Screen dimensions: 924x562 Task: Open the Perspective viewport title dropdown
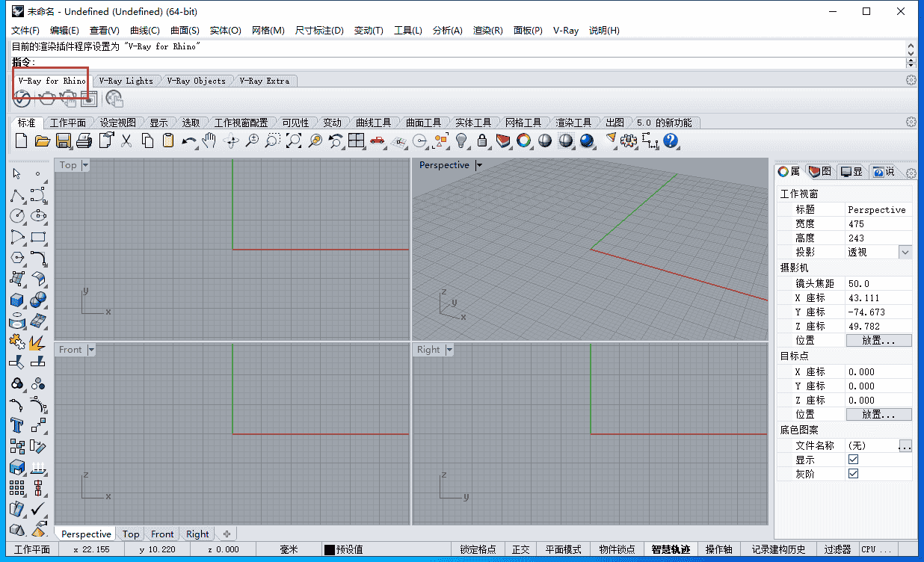(x=478, y=164)
